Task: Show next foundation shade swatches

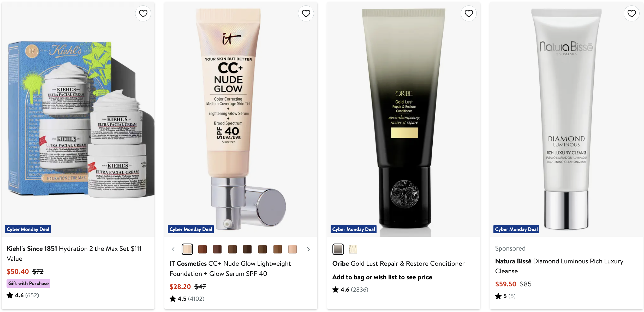Action: [x=308, y=249]
